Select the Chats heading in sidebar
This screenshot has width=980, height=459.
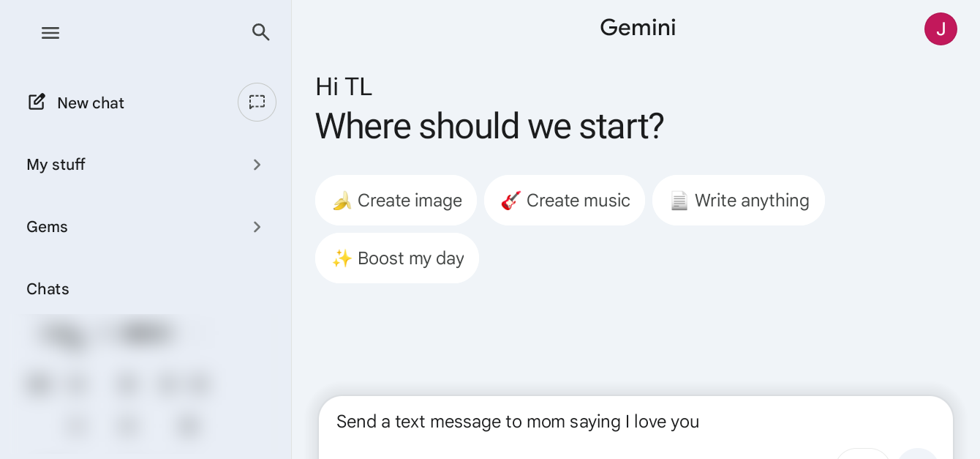tap(48, 289)
